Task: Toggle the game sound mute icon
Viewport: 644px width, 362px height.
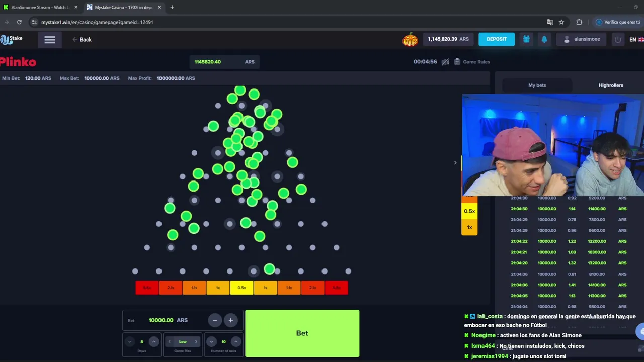Action: (x=445, y=62)
